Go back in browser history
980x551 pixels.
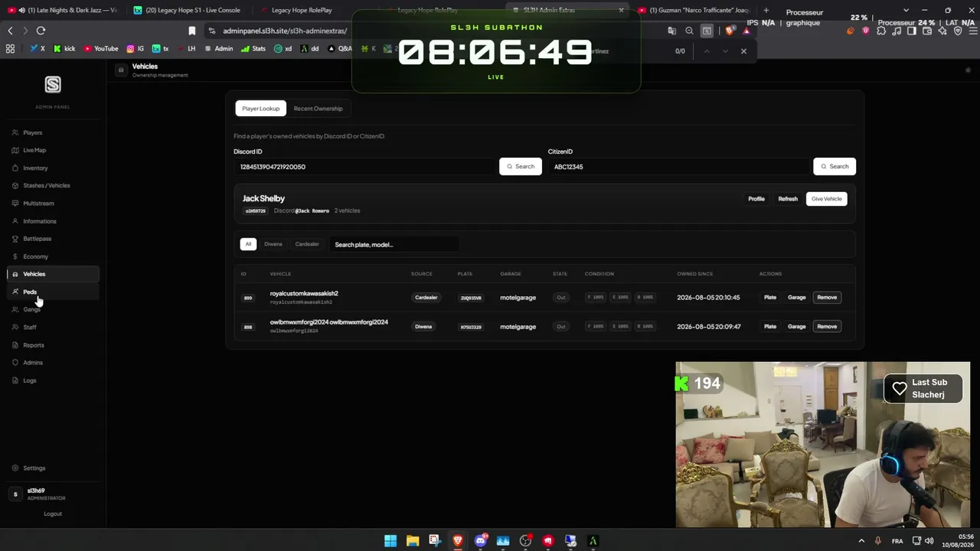coord(10,31)
